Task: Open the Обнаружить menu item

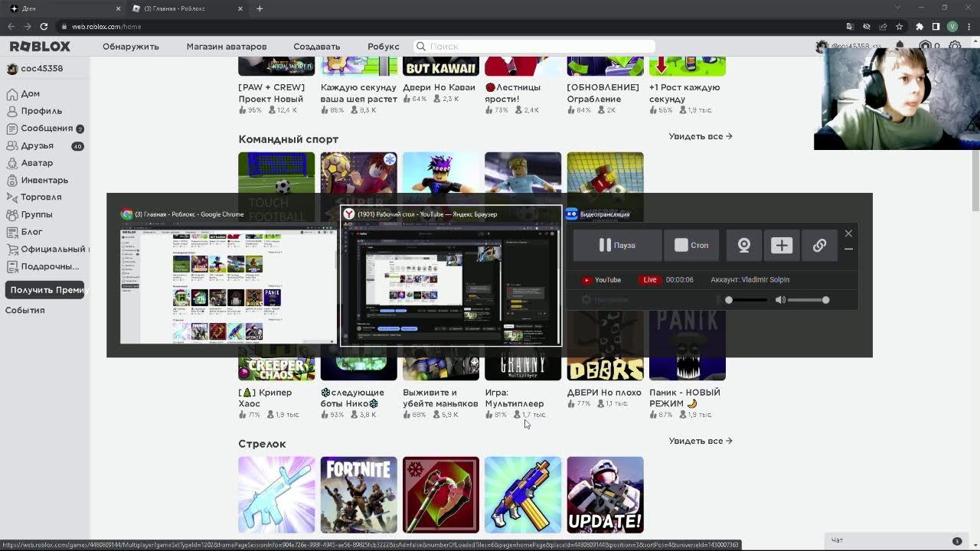Action: click(x=131, y=47)
